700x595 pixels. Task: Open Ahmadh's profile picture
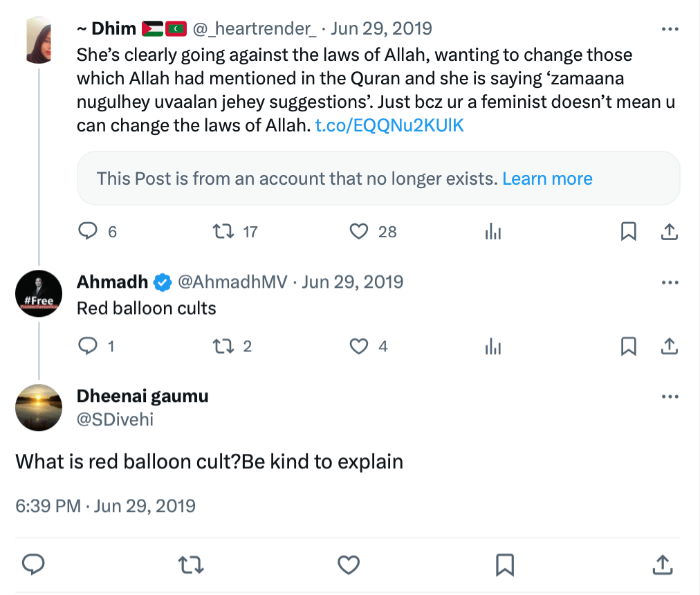(x=39, y=294)
